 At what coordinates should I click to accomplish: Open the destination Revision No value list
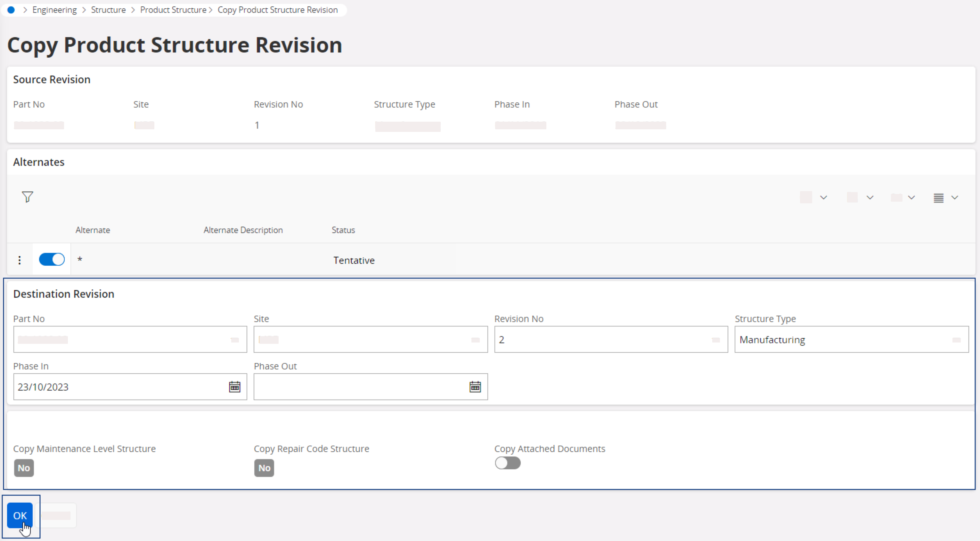point(715,340)
